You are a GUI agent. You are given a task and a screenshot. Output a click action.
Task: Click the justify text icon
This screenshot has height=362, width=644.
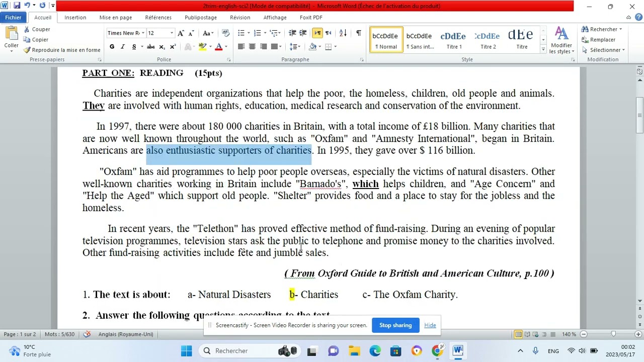point(274,47)
